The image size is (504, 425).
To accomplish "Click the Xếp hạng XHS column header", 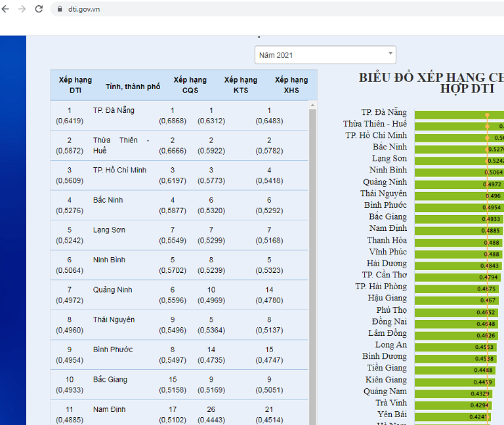I will point(291,85).
